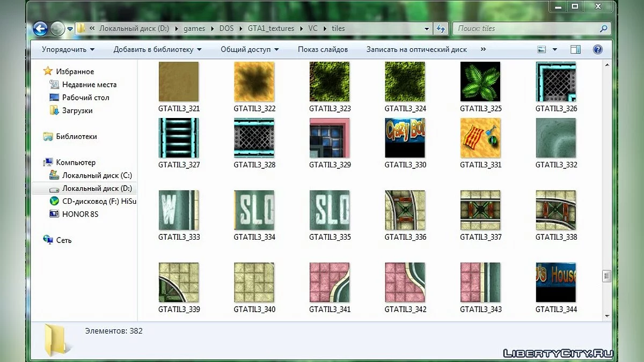Expand the address bar history dropdown

point(427,28)
